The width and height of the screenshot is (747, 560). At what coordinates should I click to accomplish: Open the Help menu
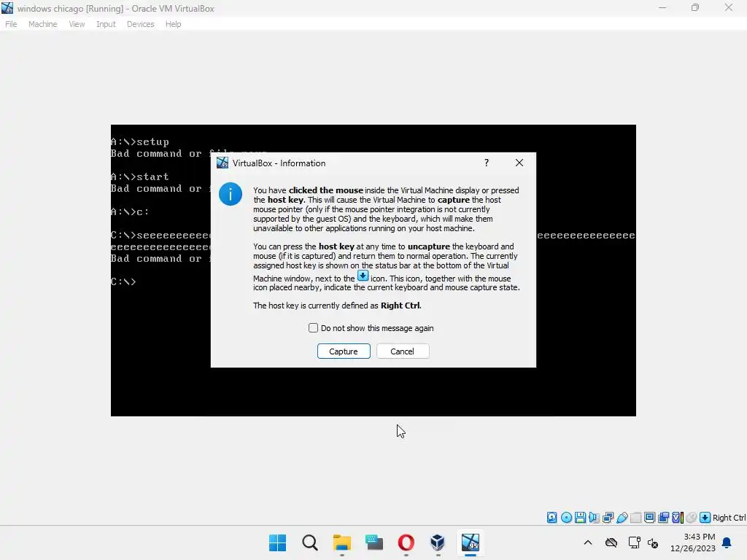[174, 24]
